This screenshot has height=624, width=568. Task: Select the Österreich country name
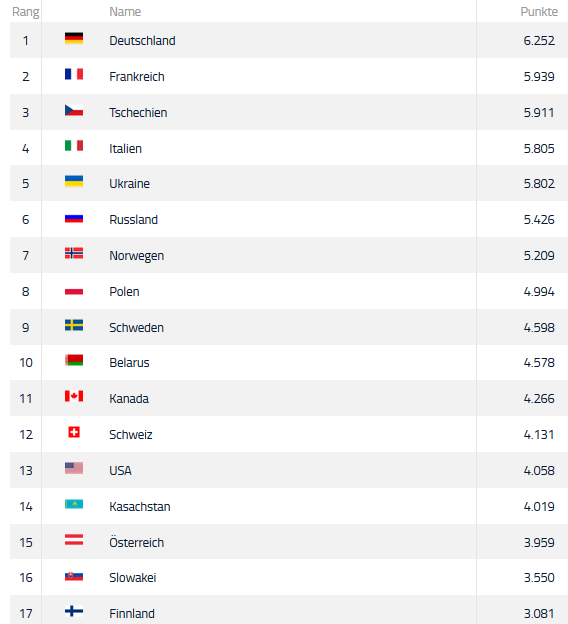pyautogui.click(x=137, y=542)
